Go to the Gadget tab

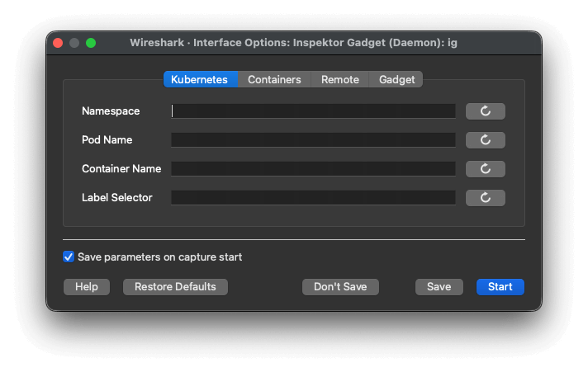(396, 79)
